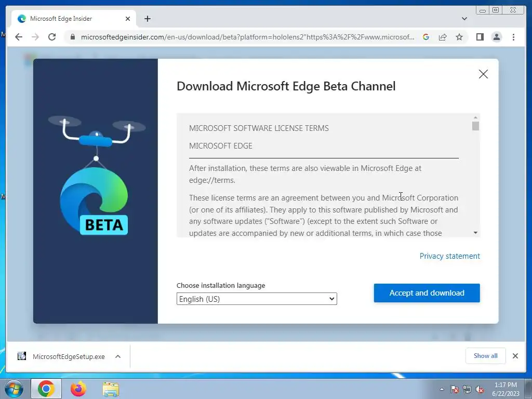The height and width of the screenshot is (399, 532).
Task: Bookmark this tab with the star icon
Action: coord(459,37)
